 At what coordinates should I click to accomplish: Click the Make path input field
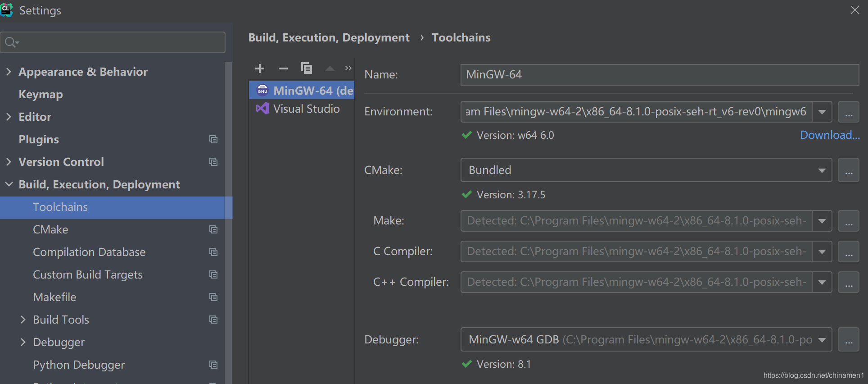(637, 221)
